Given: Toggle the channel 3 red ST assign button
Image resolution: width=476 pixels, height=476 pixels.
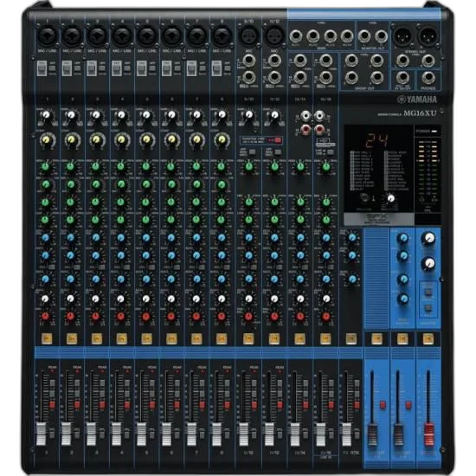Looking at the screenshot, I should coord(102,405).
